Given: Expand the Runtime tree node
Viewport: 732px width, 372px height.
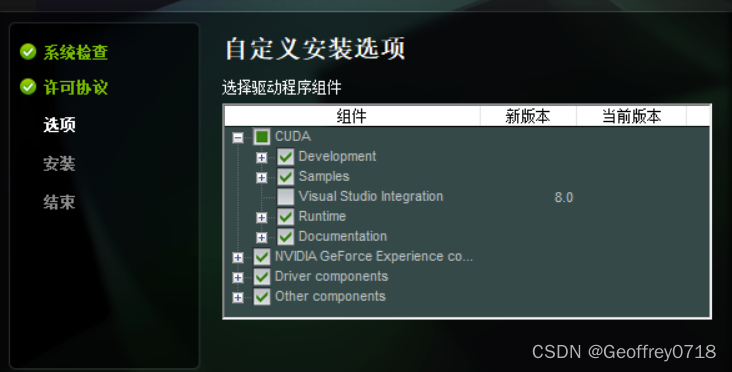Looking at the screenshot, I should (261, 217).
